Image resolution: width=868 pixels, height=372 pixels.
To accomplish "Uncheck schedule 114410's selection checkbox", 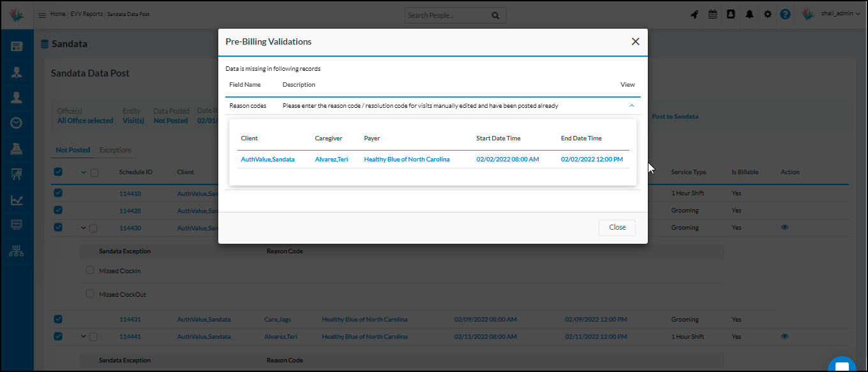I will tap(58, 193).
